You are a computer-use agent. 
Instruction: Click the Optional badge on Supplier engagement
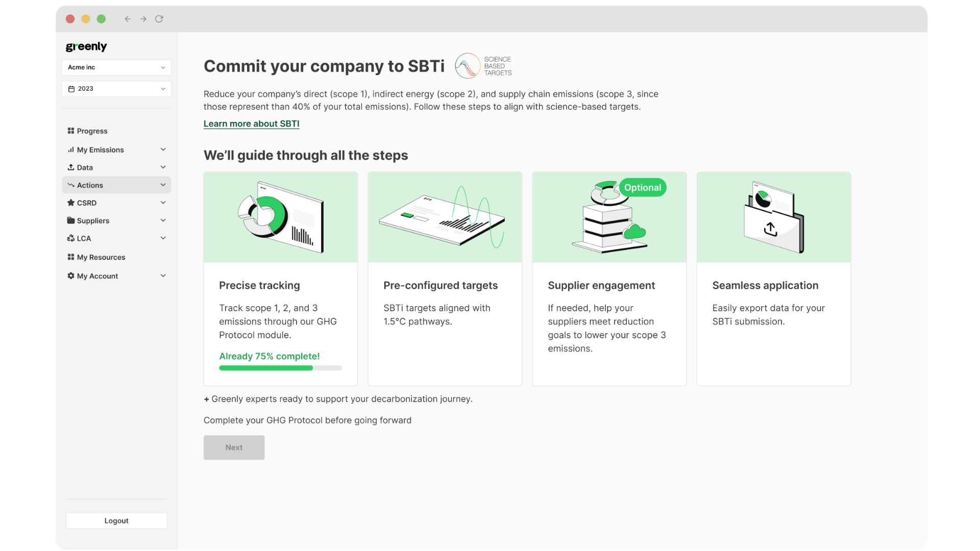[643, 188]
